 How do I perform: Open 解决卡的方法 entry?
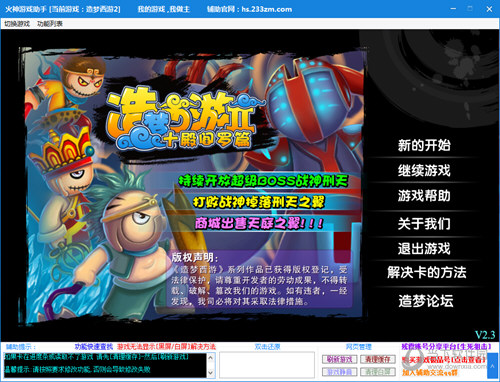click(427, 272)
